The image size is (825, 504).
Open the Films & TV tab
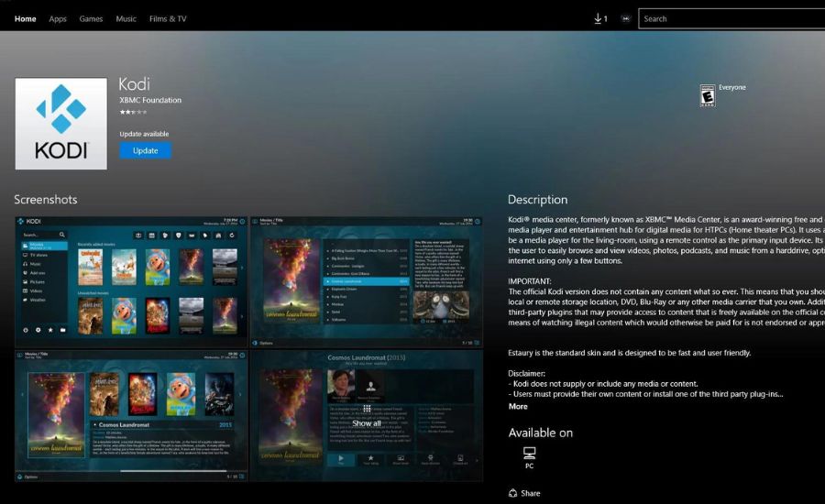coord(168,19)
